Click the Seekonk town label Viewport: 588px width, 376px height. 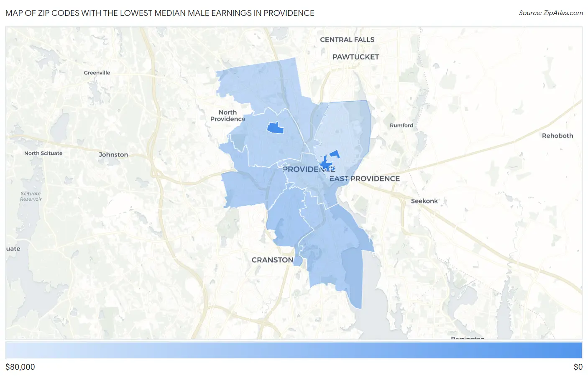424,201
